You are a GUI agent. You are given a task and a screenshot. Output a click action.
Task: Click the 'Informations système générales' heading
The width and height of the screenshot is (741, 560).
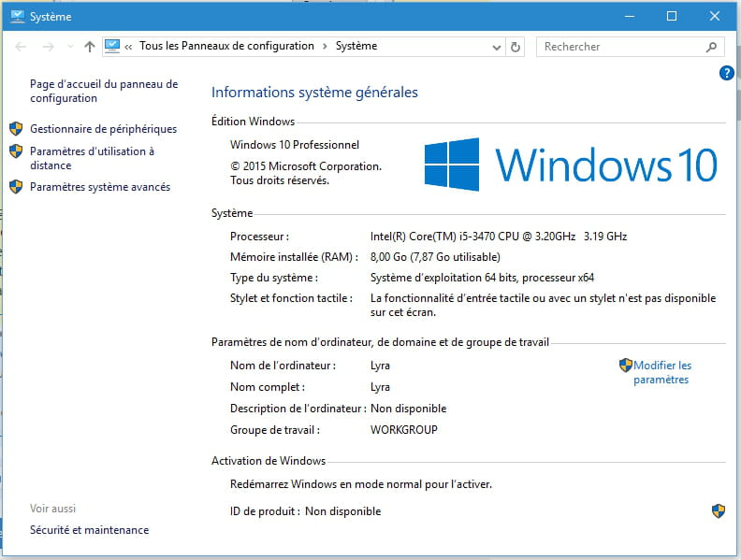tap(314, 93)
